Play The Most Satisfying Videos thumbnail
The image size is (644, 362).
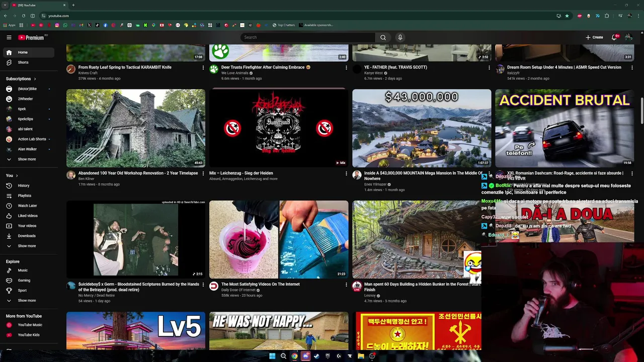coord(279,239)
